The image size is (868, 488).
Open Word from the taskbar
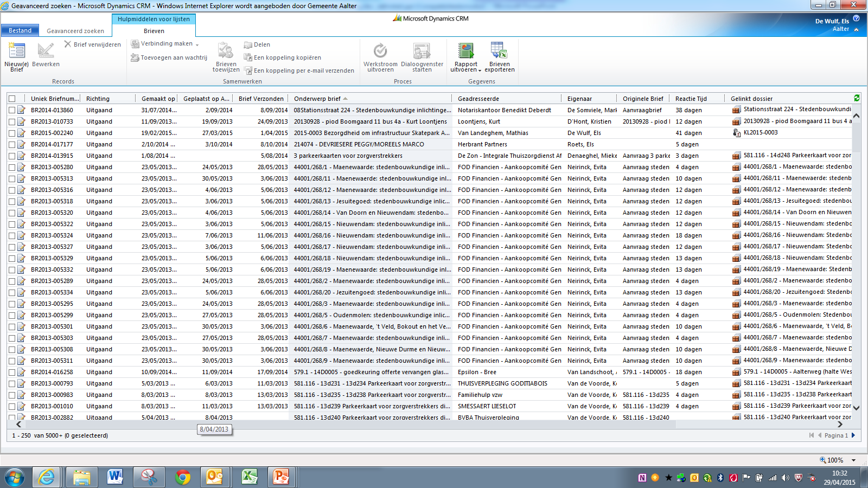pos(115,477)
